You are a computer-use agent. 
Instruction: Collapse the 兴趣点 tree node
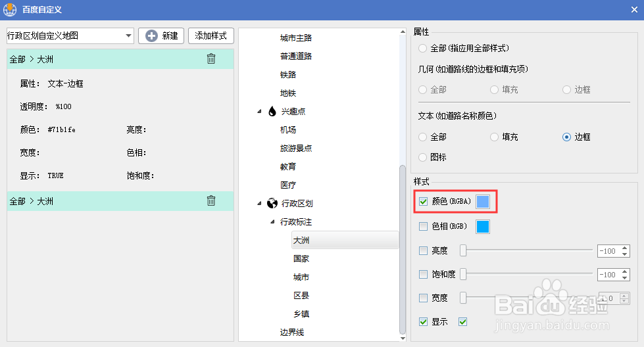pyautogui.click(x=259, y=111)
